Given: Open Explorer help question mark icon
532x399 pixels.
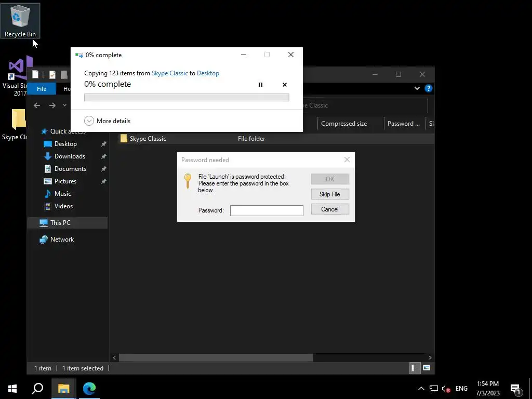Looking at the screenshot, I should (x=428, y=88).
